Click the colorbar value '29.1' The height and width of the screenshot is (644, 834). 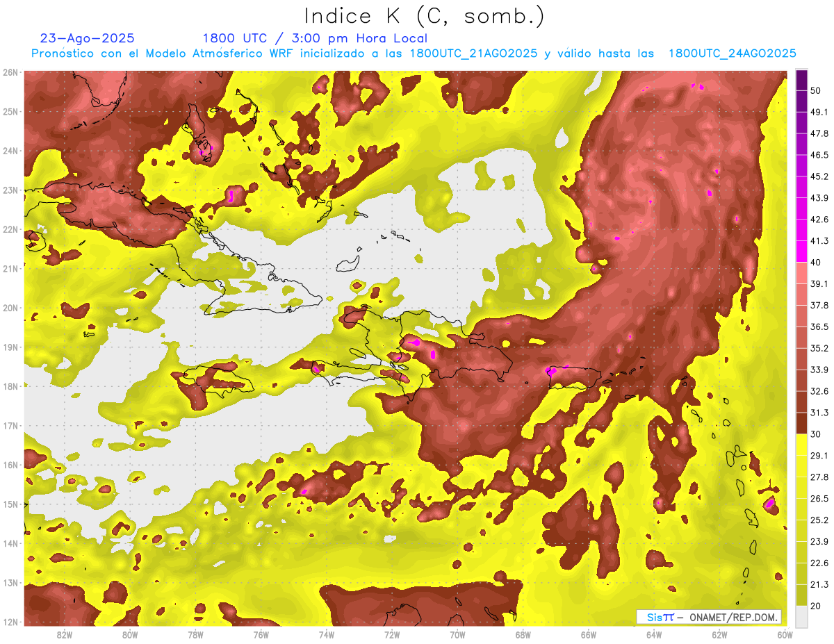(819, 455)
